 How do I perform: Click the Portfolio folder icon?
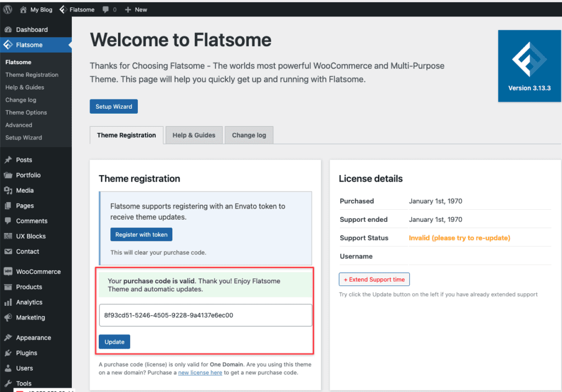click(x=8, y=175)
